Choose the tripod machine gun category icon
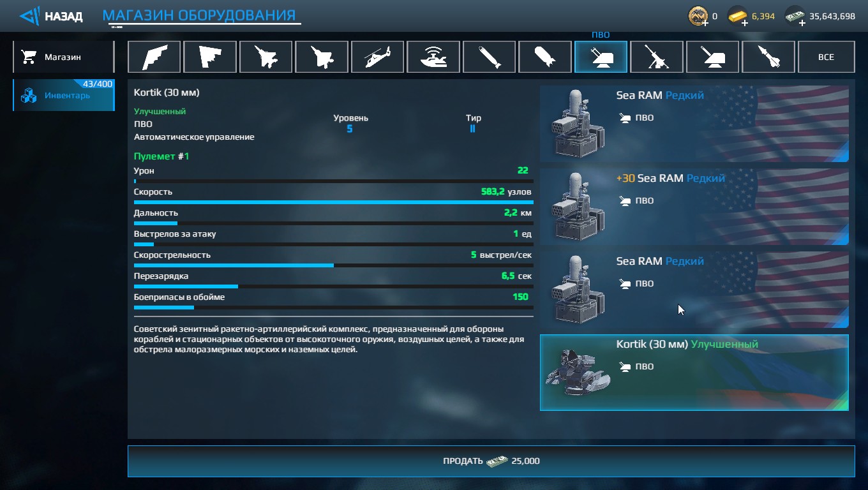868x490 pixels. (657, 57)
